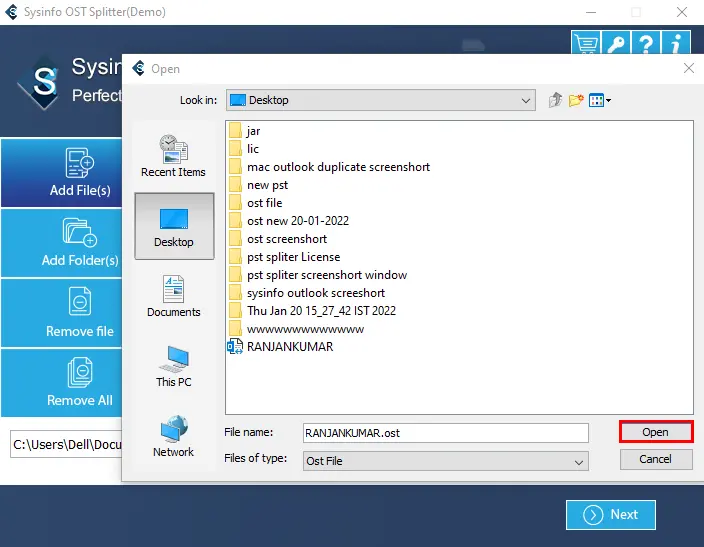704x547 pixels.
Task: Select Desktop in places bar
Action: pos(174,226)
